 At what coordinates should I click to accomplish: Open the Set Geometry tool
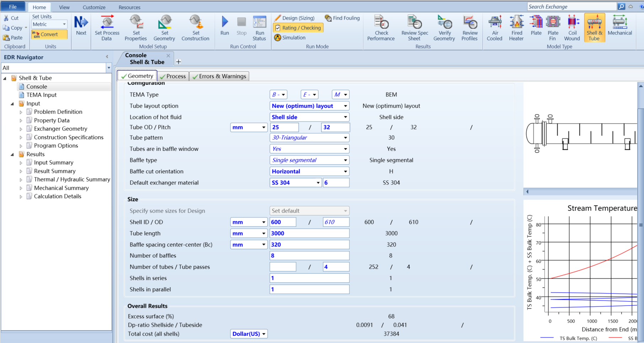click(x=164, y=28)
